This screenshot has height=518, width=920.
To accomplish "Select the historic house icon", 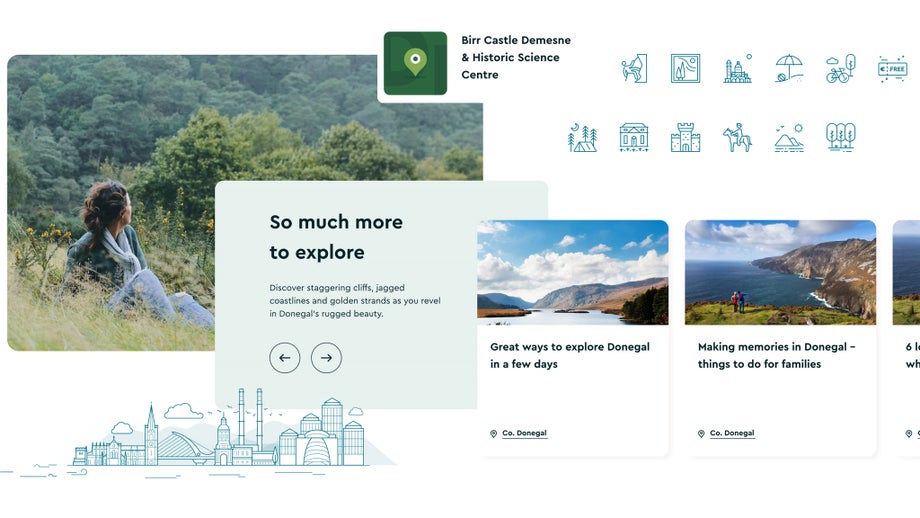I will (x=634, y=137).
